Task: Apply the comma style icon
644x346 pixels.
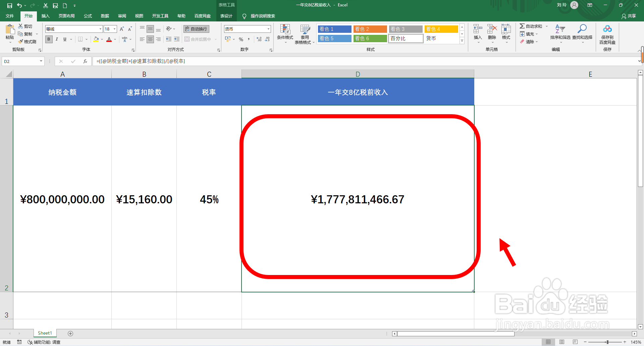Action: [249, 39]
